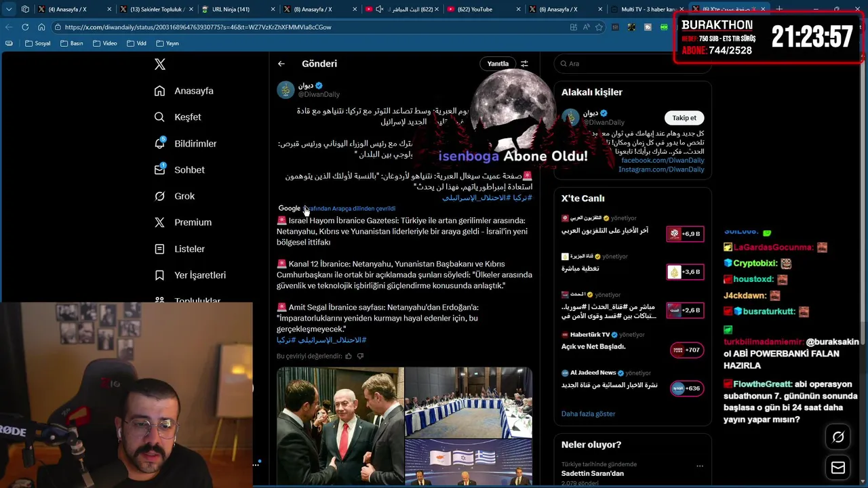Viewport: 868px width, 488px height.
Task: Click the envelope icon next to Sohbet
Action: coord(159,169)
